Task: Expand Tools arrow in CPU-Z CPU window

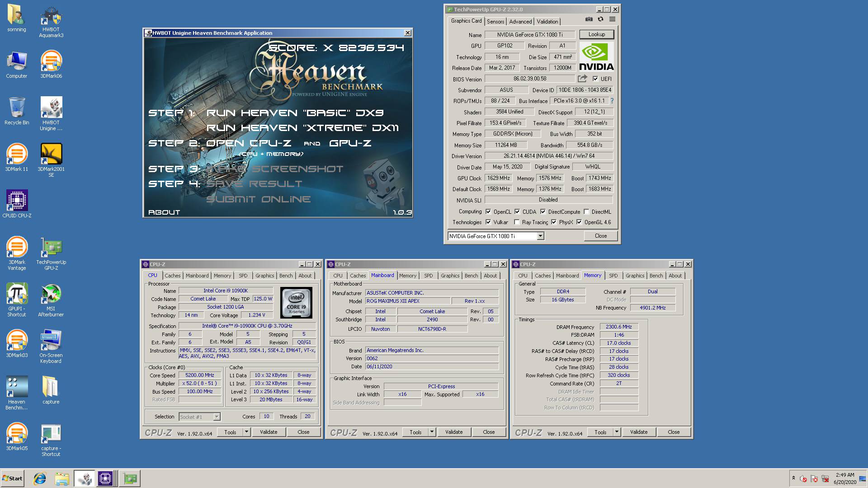Action: click(x=246, y=432)
